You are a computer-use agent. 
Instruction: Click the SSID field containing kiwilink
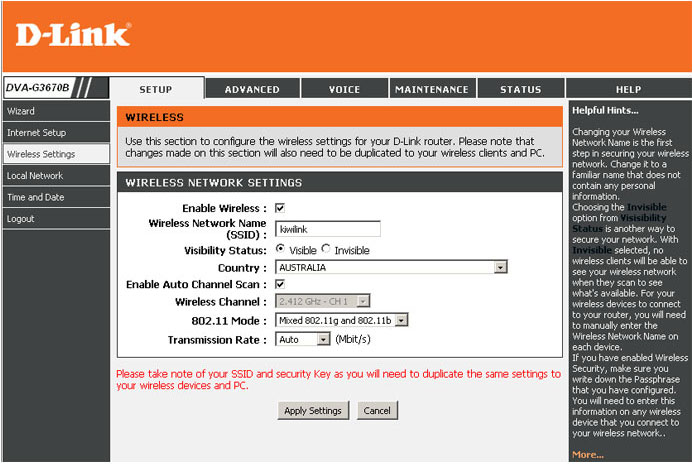click(327, 229)
